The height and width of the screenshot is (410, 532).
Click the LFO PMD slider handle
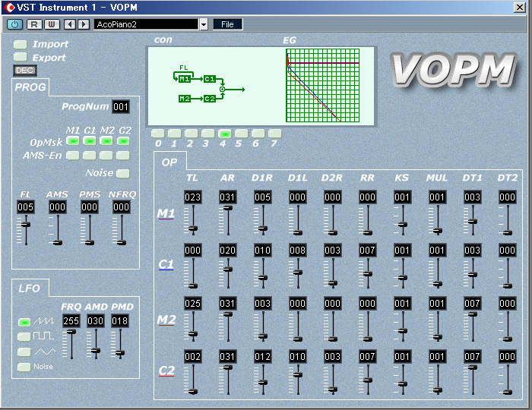click(x=120, y=353)
